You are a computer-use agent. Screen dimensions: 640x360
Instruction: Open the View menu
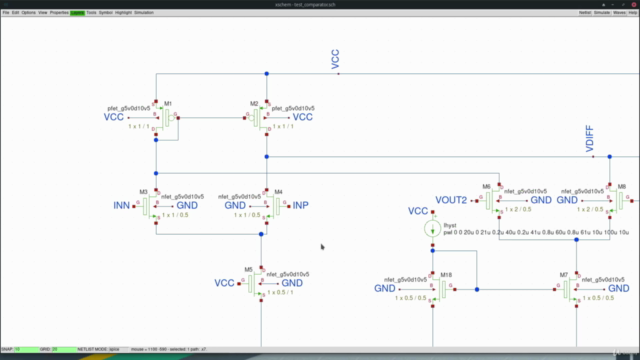[42, 13]
